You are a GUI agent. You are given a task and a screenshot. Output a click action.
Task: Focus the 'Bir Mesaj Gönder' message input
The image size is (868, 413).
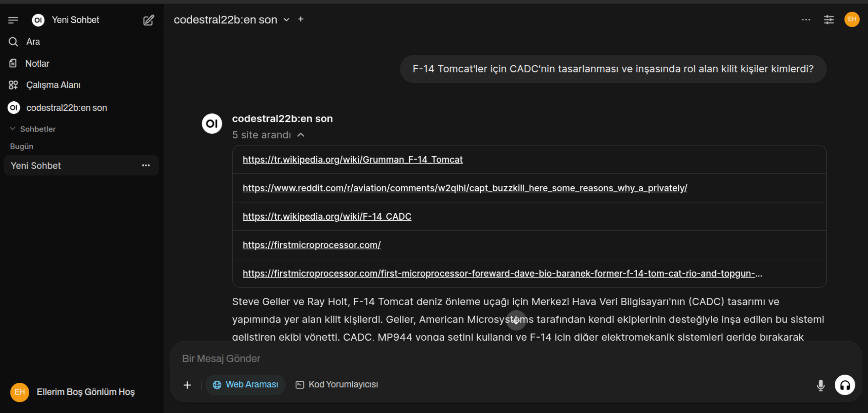tap(516, 358)
